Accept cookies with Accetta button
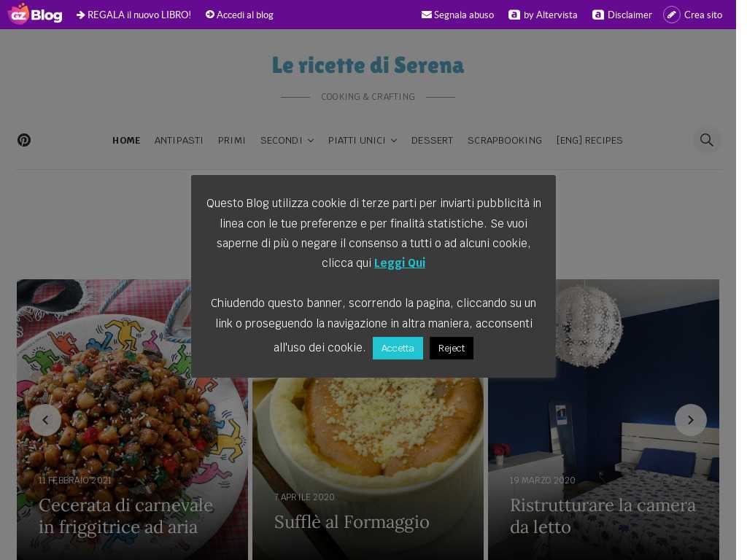The image size is (747, 560). [398, 348]
